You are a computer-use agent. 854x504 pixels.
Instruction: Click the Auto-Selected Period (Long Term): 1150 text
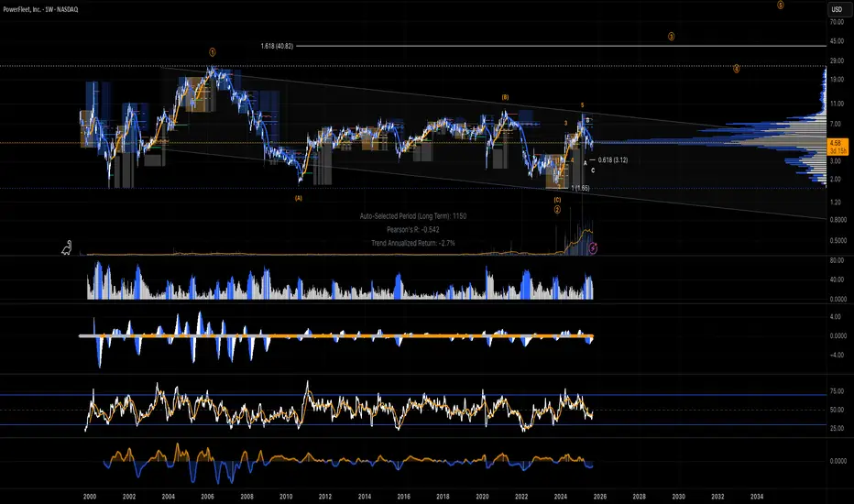tap(413, 216)
